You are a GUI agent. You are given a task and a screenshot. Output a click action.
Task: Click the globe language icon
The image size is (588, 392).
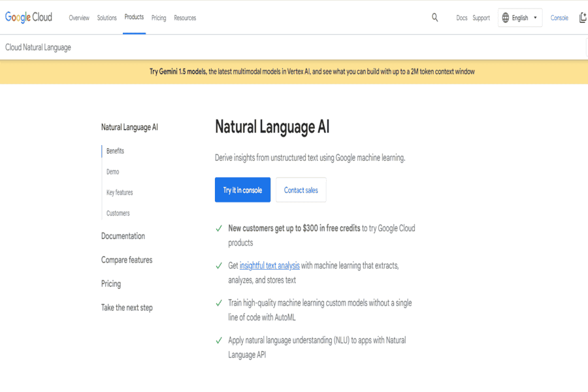(x=506, y=18)
